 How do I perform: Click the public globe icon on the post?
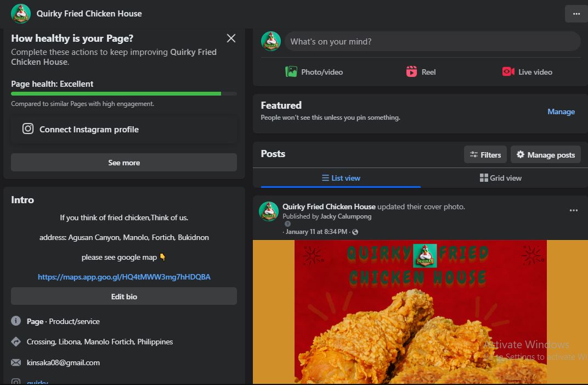(x=355, y=232)
